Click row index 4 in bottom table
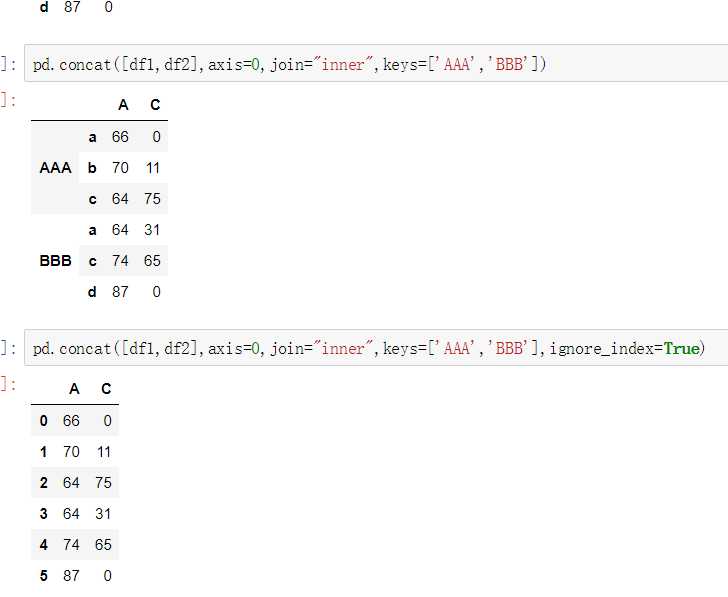The image size is (728, 597). 44,545
